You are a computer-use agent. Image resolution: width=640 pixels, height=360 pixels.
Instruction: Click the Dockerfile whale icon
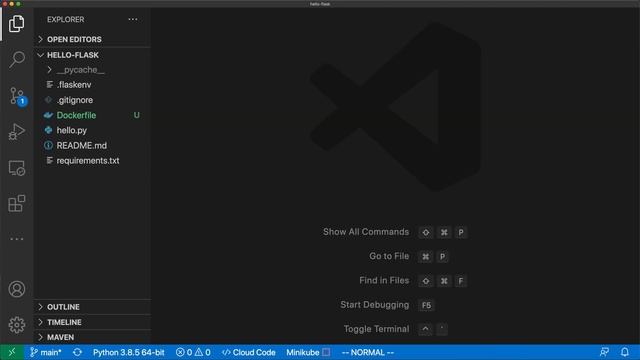[48, 115]
